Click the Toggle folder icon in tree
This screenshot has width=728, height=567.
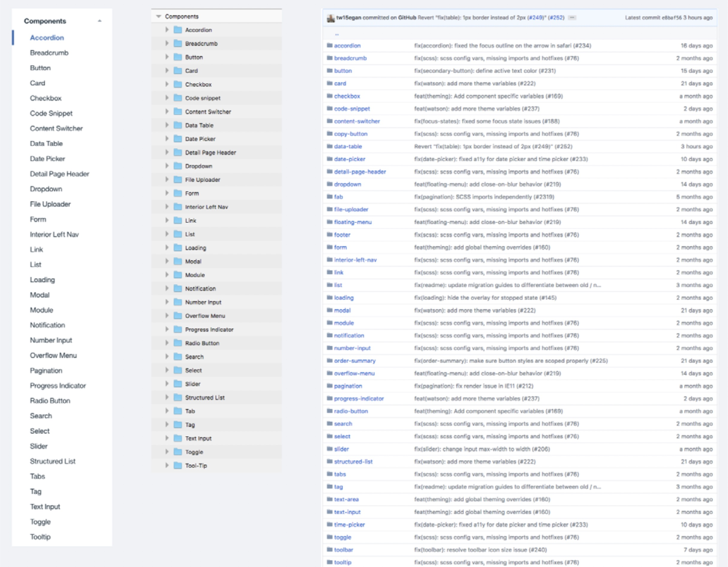(178, 452)
